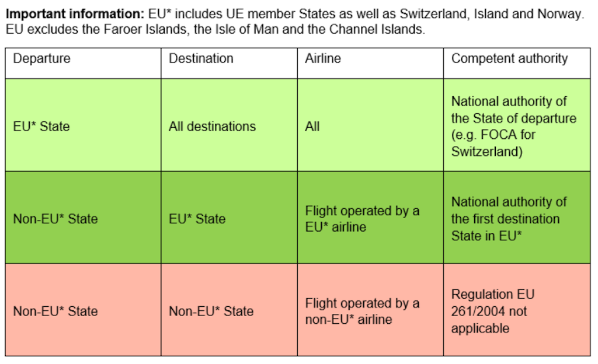This screenshot has height=364, width=598.
Task: Select the airline cell reading All
Action: click(312, 127)
